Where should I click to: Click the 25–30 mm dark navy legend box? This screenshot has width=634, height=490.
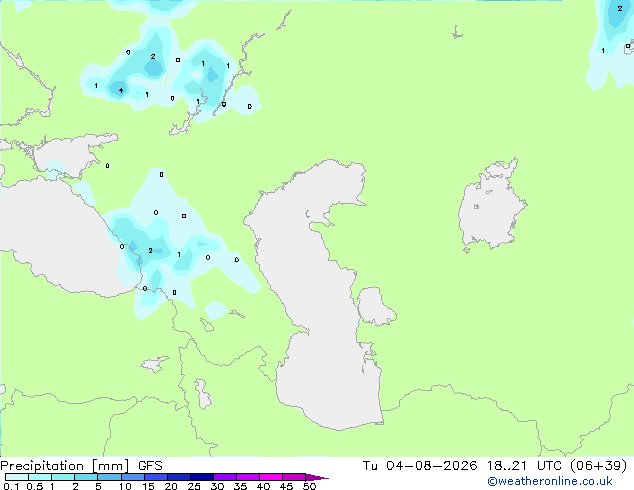coord(201,477)
